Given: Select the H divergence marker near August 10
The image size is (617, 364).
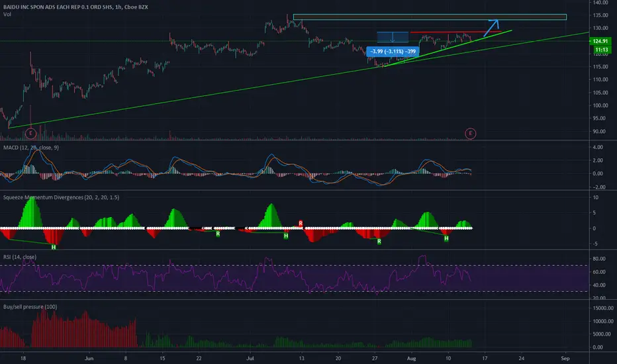Looking at the screenshot, I should (446, 238).
